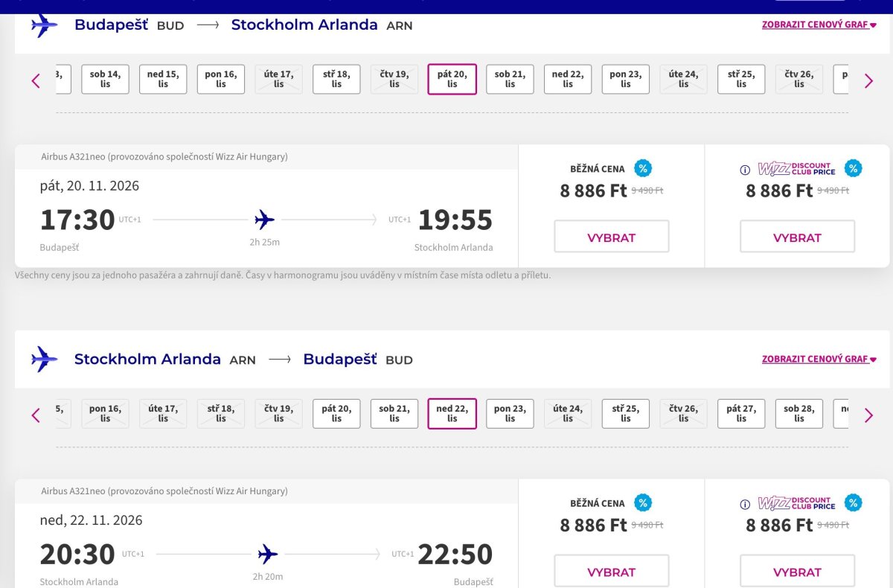Click return Wizz Discount Club info icon

point(745,504)
